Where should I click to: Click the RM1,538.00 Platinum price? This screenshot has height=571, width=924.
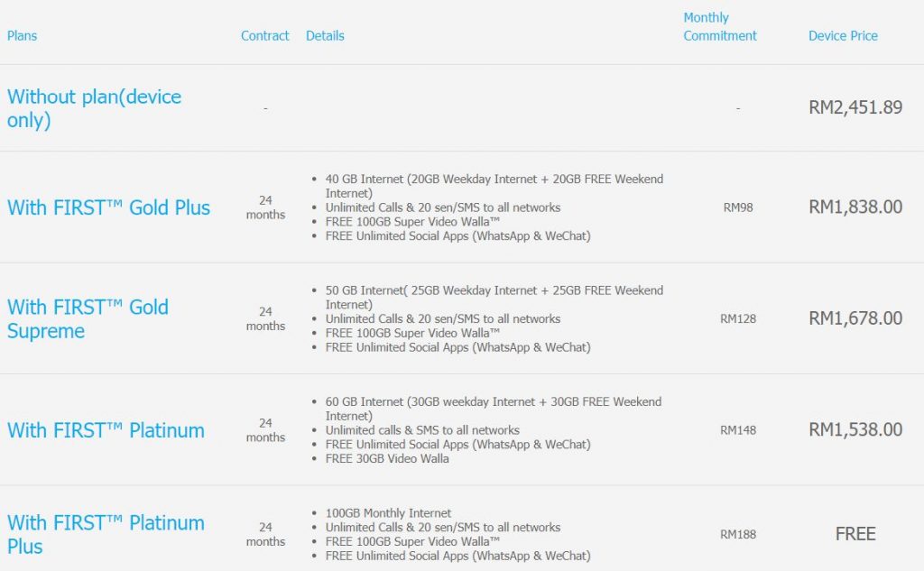click(855, 429)
